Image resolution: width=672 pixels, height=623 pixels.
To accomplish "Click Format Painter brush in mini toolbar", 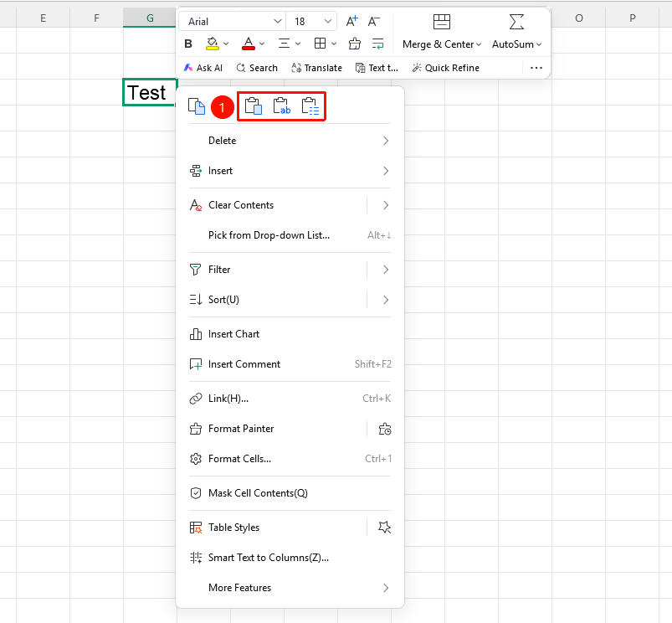I will 355,44.
